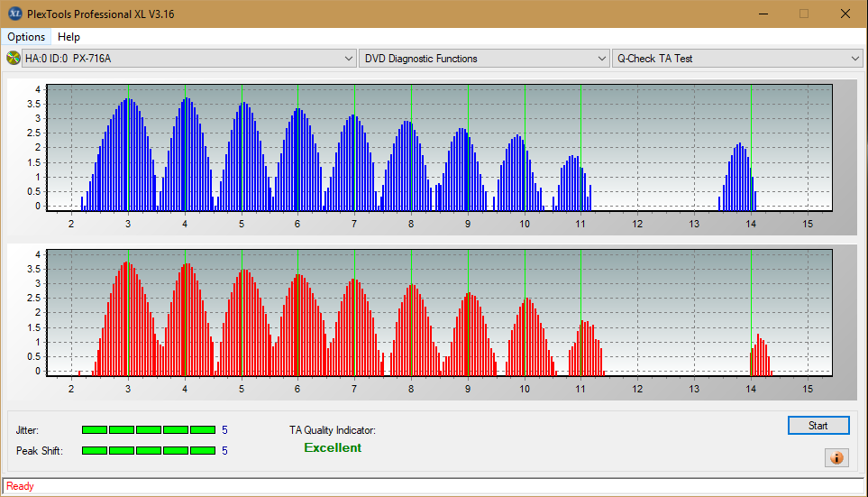The height and width of the screenshot is (497, 868).
Task: Click the orange info icon button
Action: [836, 457]
